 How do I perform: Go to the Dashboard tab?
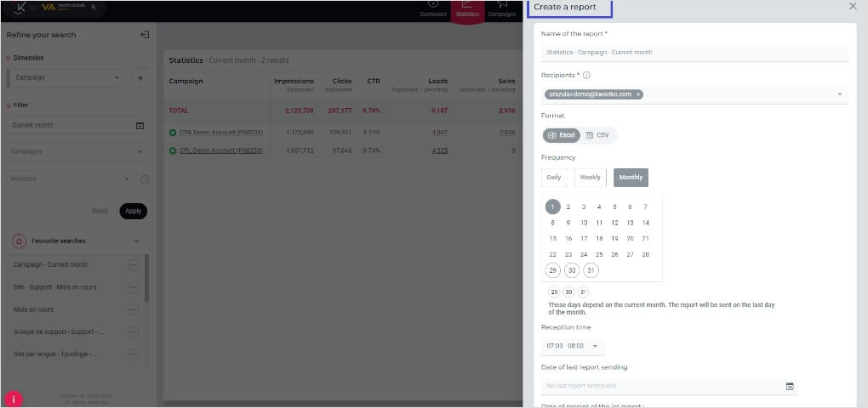tap(432, 9)
